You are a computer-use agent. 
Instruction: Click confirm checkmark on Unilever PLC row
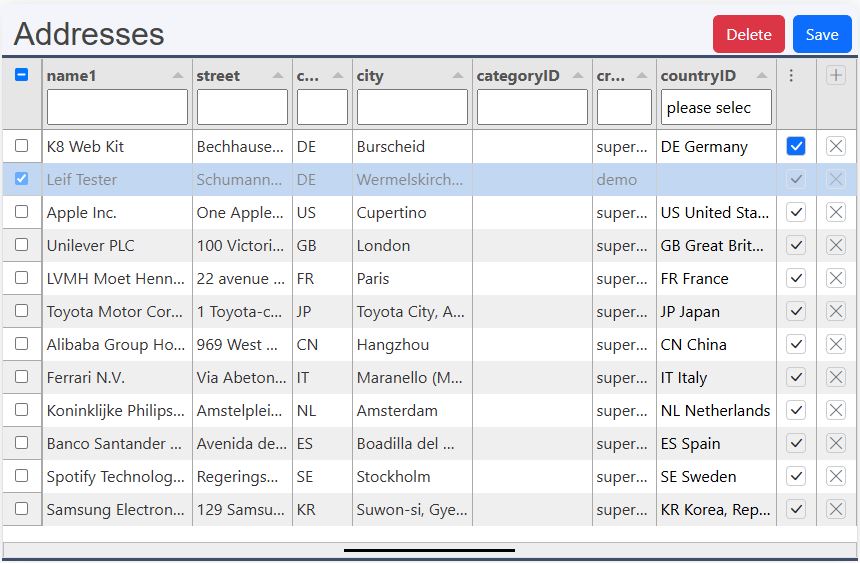tap(796, 245)
